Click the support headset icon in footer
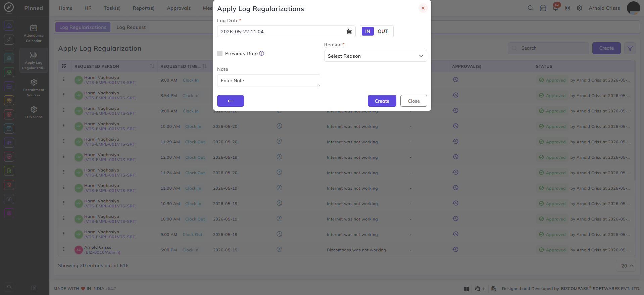The image size is (644, 295). [x=478, y=289]
